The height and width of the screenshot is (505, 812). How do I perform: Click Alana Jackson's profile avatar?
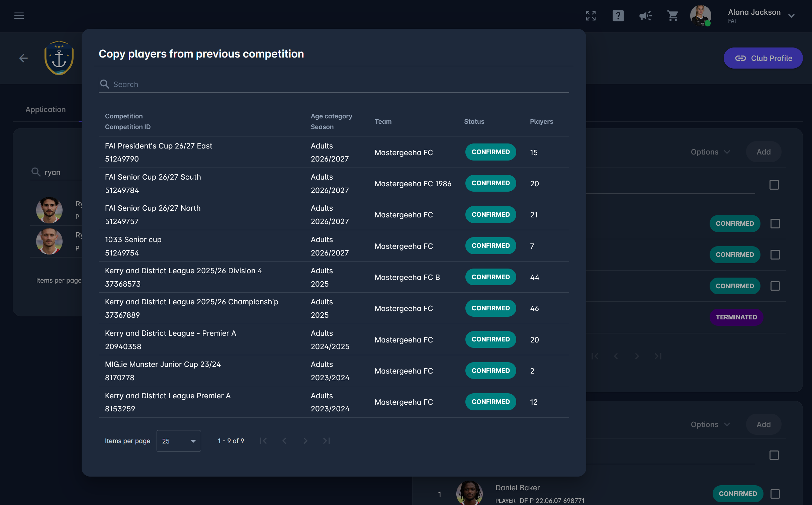point(701,16)
